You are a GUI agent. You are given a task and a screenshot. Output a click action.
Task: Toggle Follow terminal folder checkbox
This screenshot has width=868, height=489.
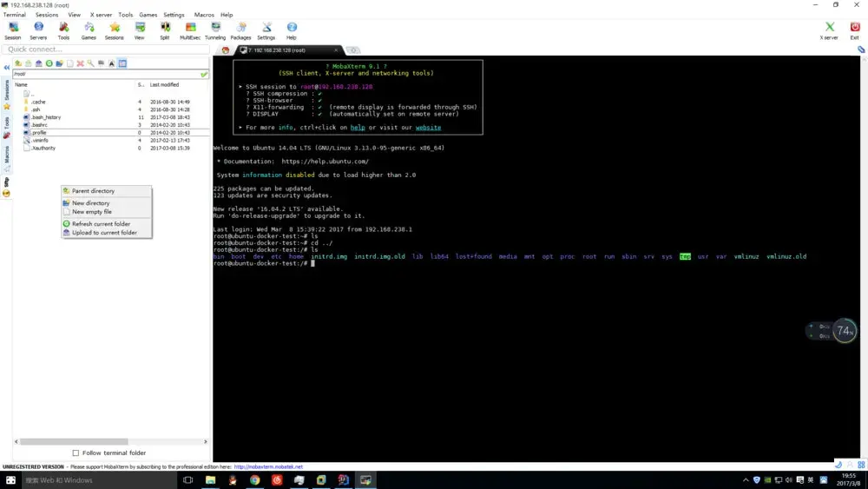pos(76,453)
